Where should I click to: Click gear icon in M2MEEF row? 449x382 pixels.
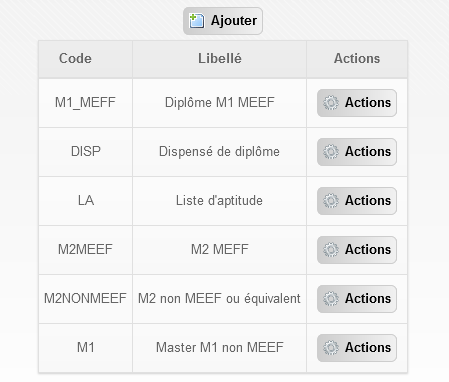331,250
